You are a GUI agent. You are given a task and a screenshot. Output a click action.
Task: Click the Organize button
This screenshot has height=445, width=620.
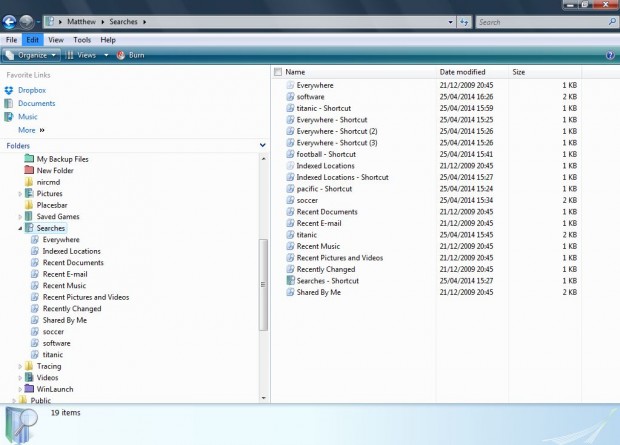click(32, 55)
